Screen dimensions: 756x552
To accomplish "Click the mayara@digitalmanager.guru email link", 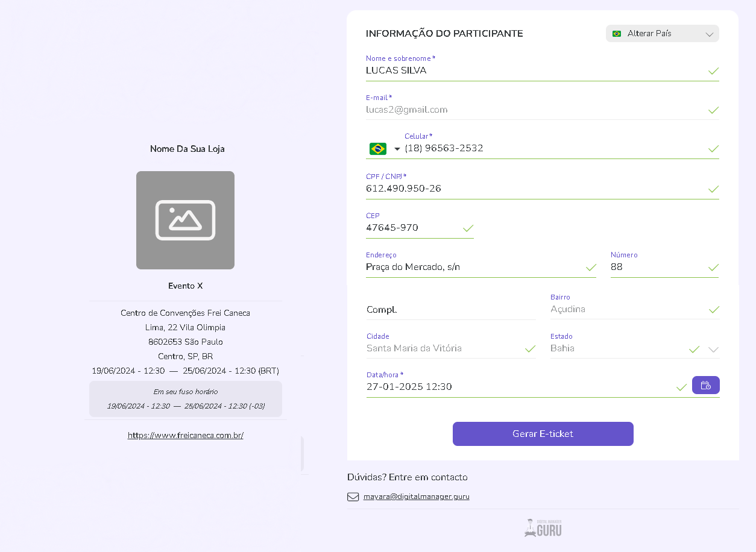I will coord(416,497).
